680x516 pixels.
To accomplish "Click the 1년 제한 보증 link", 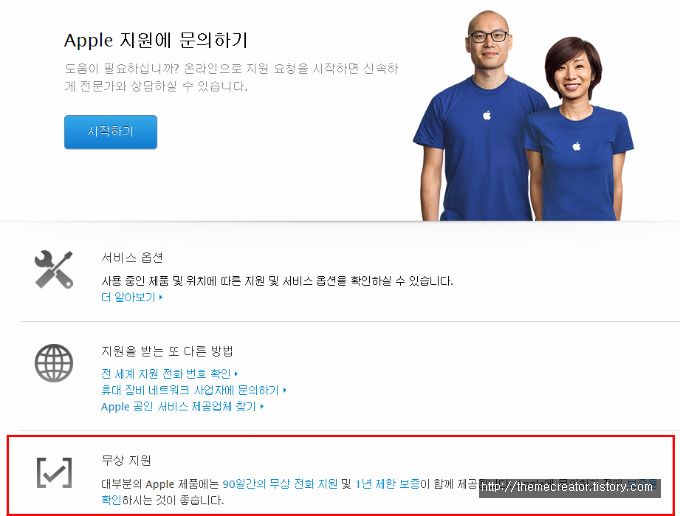I will tap(387, 484).
